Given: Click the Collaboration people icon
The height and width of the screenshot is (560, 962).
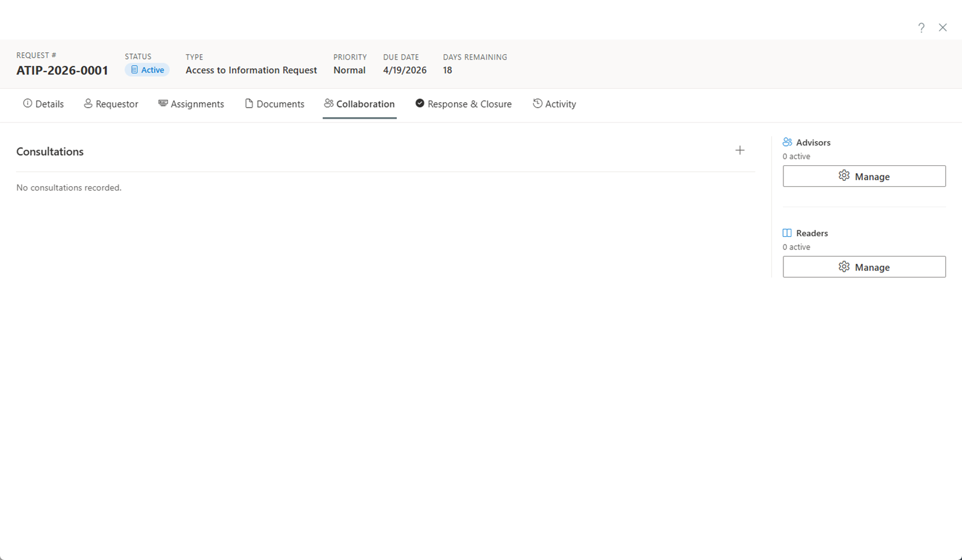Looking at the screenshot, I should (x=328, y=103).
